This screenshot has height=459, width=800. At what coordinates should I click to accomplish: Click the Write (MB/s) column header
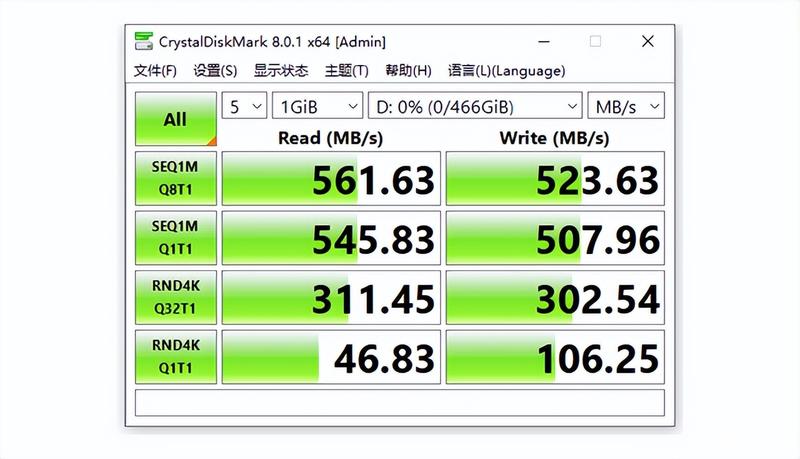[555, 138]
